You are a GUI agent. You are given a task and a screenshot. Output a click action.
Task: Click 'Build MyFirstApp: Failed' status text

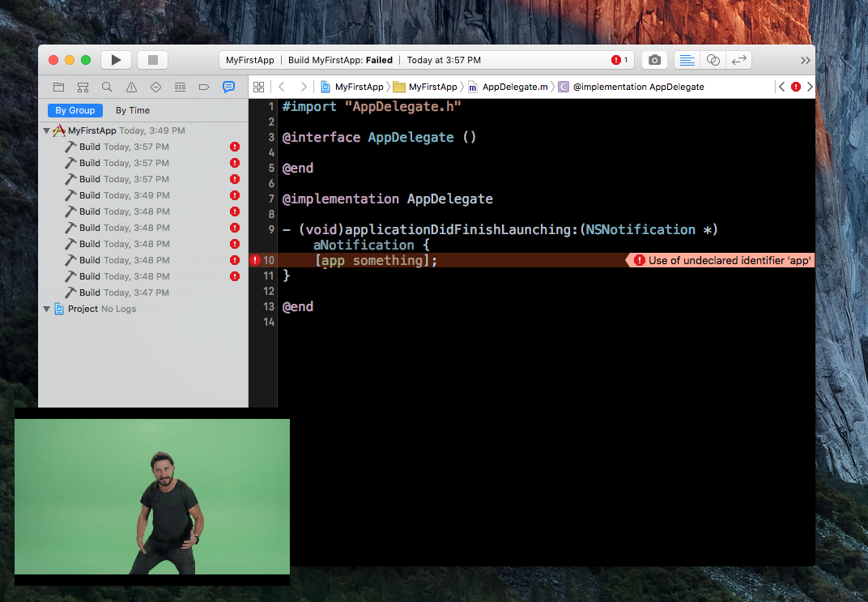pos(340,60)
